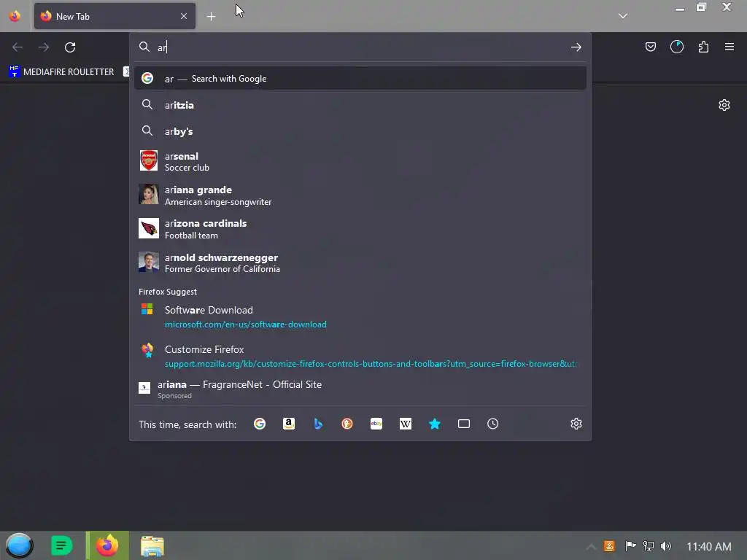Select the arnold schwarzenegger suggestion
747x560 pixels.
coord(360,262)
